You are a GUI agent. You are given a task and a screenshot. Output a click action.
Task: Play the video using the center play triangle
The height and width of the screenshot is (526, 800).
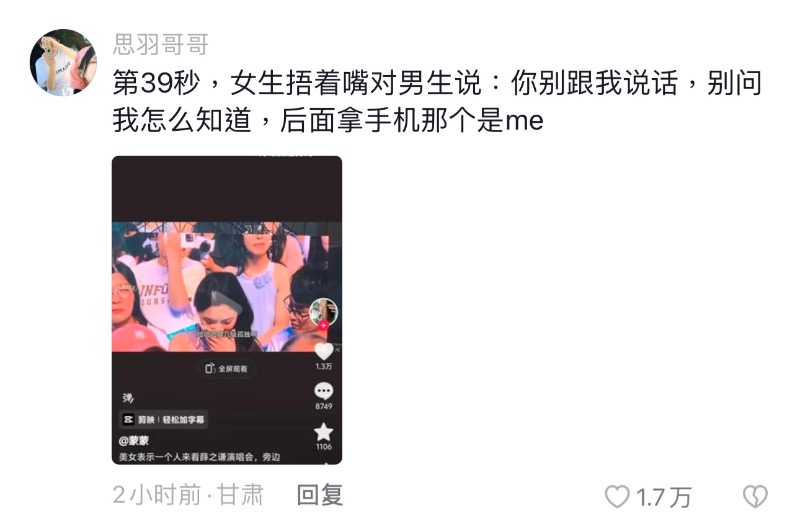click(x=227, y=303)
